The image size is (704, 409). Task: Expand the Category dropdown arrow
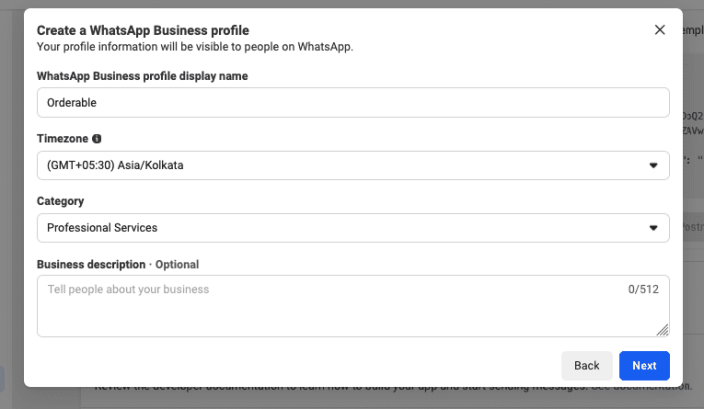point(654,228)
